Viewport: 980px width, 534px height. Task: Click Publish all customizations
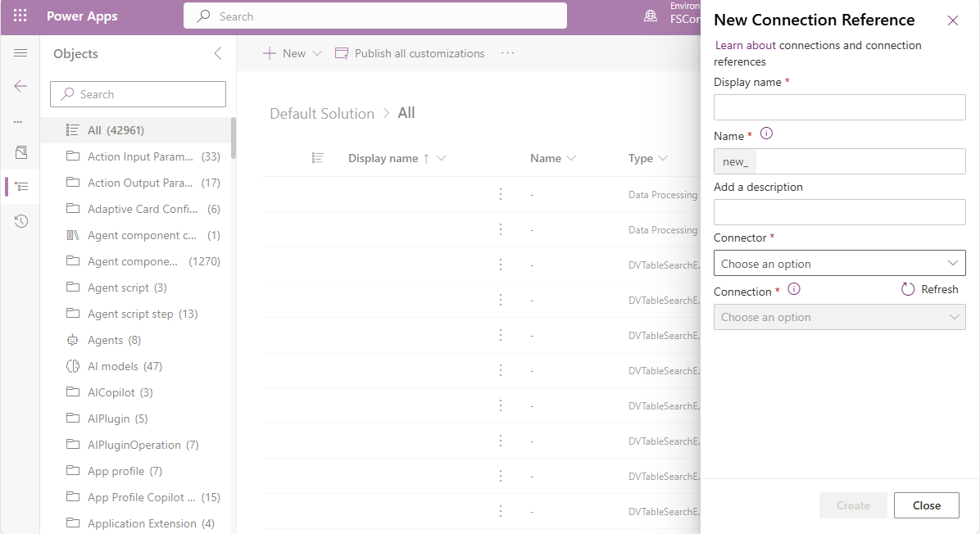tap(411, 53)
